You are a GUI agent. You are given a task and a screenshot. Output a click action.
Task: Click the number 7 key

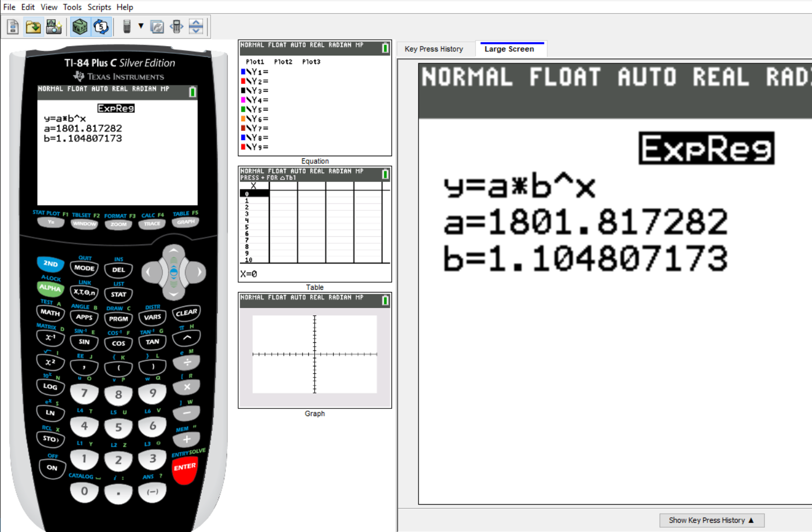click(x=84, y=393)
